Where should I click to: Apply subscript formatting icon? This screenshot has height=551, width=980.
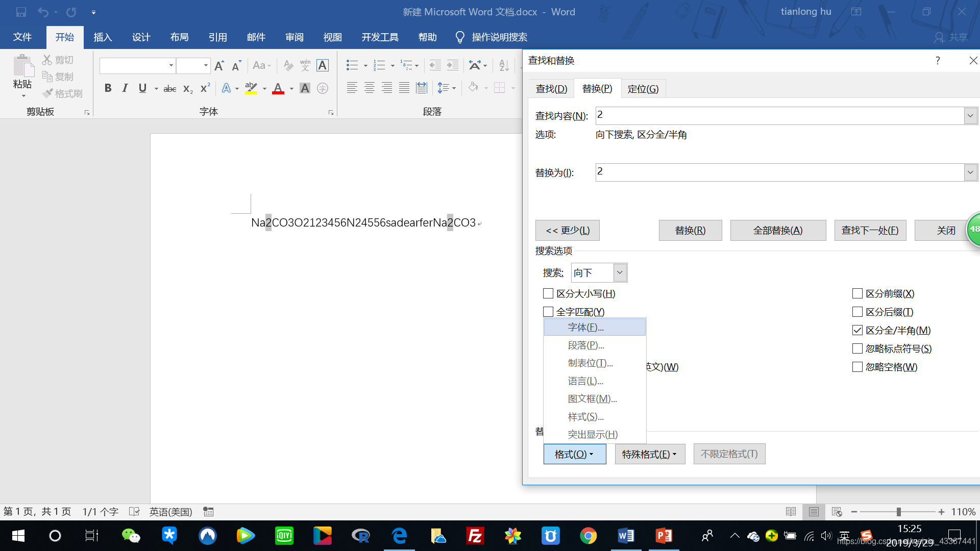[x=188, y=89]
